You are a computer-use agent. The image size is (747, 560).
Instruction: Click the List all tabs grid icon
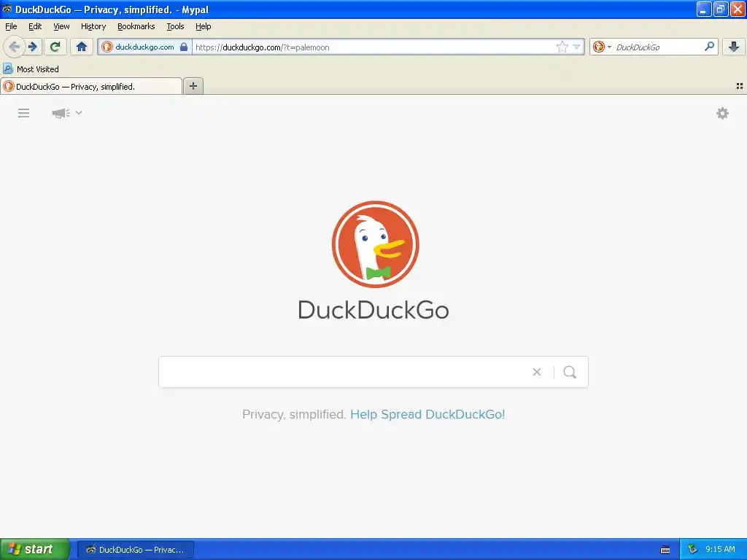740,86
